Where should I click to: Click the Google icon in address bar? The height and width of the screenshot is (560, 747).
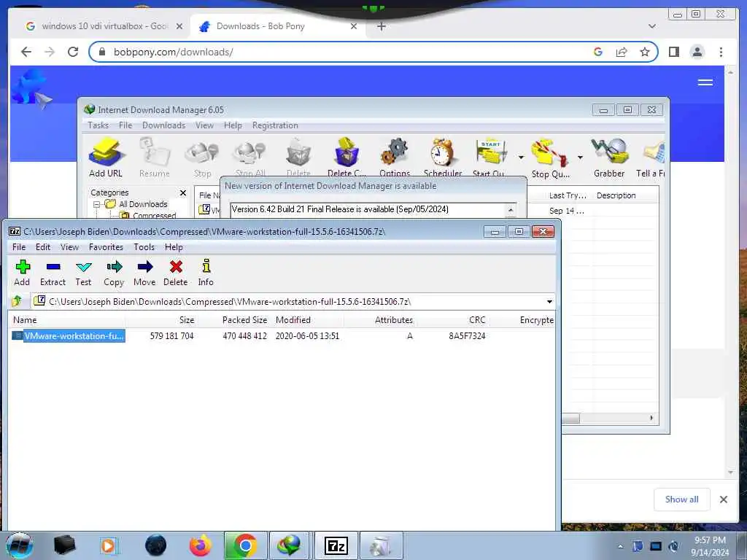click(598, 52)
